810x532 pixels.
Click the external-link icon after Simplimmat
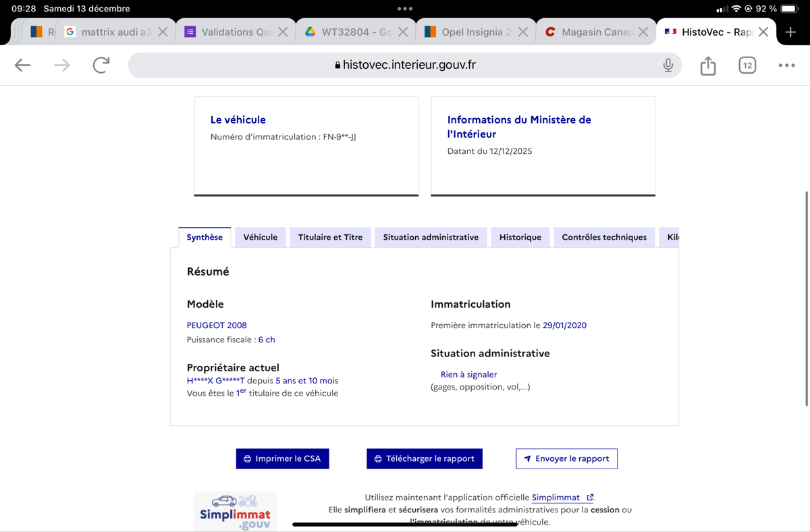[x=590, y=498]
